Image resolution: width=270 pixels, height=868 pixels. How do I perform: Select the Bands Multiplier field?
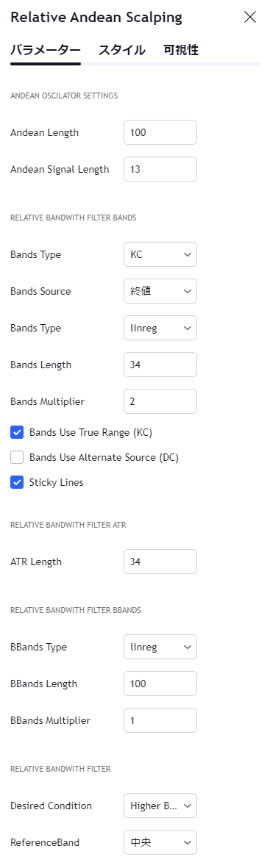click(160, 401)
